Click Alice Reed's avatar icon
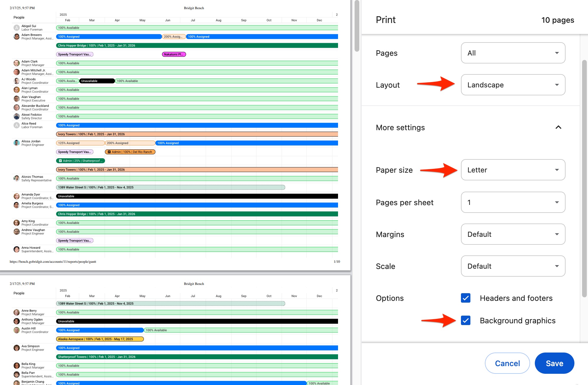 pyautogui.click(x=17, y=125)
